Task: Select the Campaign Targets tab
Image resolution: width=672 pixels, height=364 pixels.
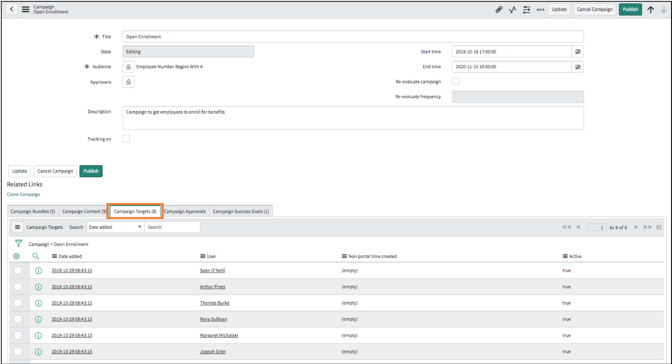Action: point(135,211)
